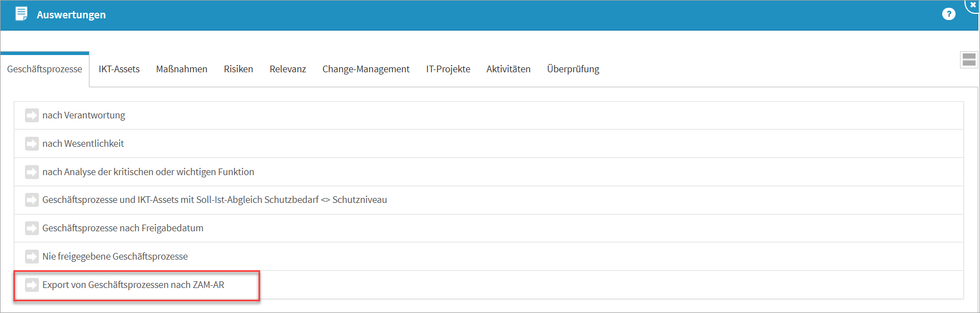Click arrow icon beside Soll-Ist-Abgleich Schutzbedarf report
Image resolution: width=980 pixels, height=313 pixels.
pos(32,200)
